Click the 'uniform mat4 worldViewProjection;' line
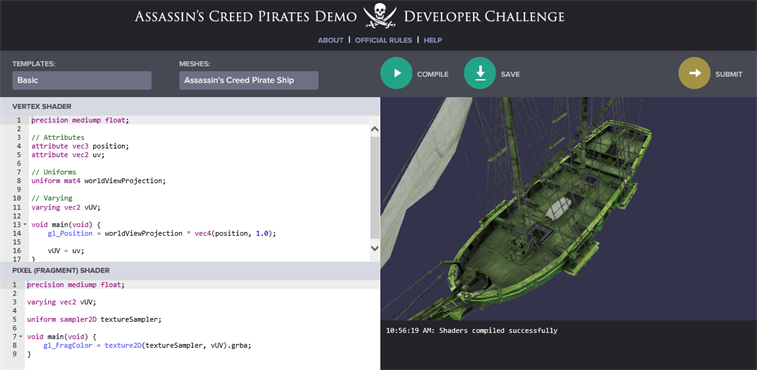757x370 pixels. pyautogui.click(x=98, y=181)
